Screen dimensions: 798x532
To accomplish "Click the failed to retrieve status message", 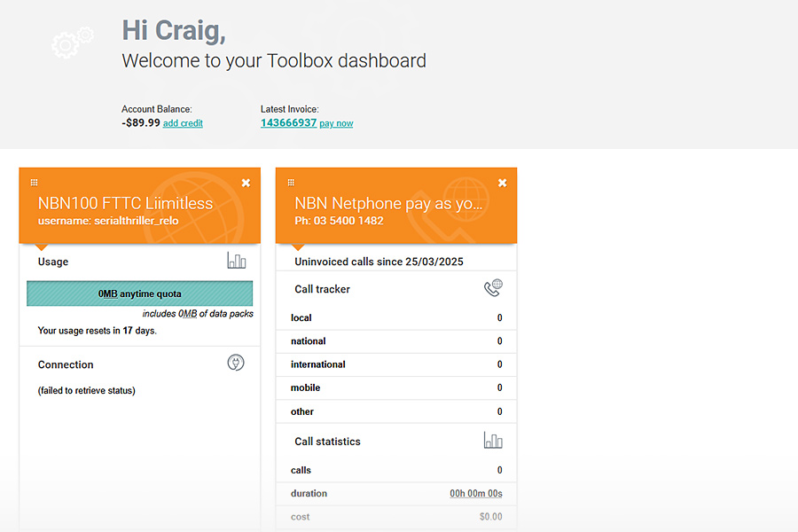I will point(87,390).
